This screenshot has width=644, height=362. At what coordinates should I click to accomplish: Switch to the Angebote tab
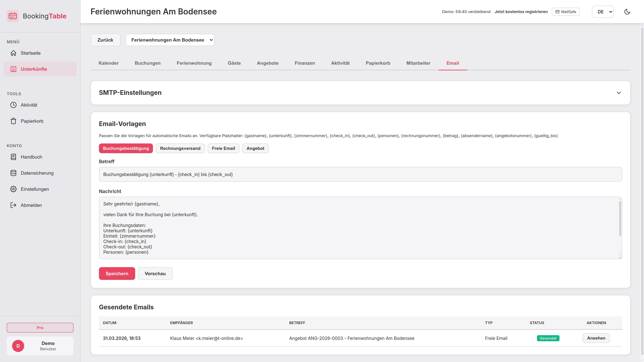268,63
